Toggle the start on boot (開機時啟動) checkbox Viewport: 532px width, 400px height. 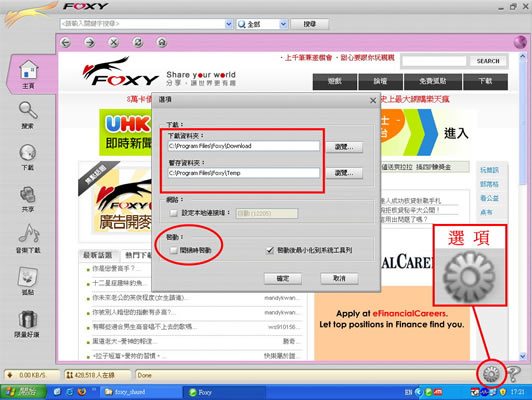174,250
